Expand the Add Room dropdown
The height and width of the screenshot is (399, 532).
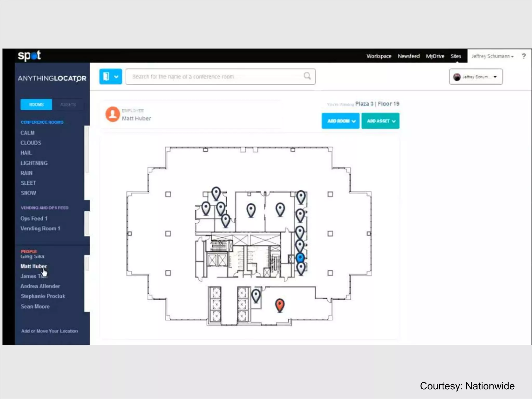pos(340,121)
